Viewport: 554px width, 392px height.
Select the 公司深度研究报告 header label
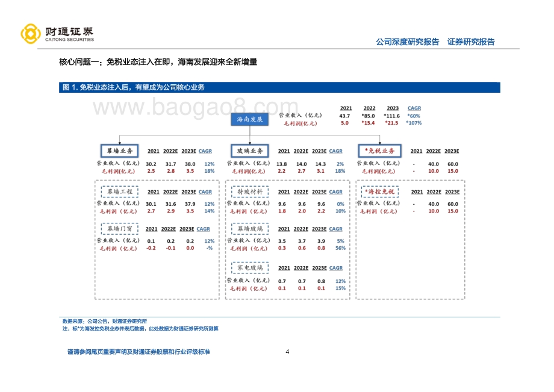click(x=408, y=42)
